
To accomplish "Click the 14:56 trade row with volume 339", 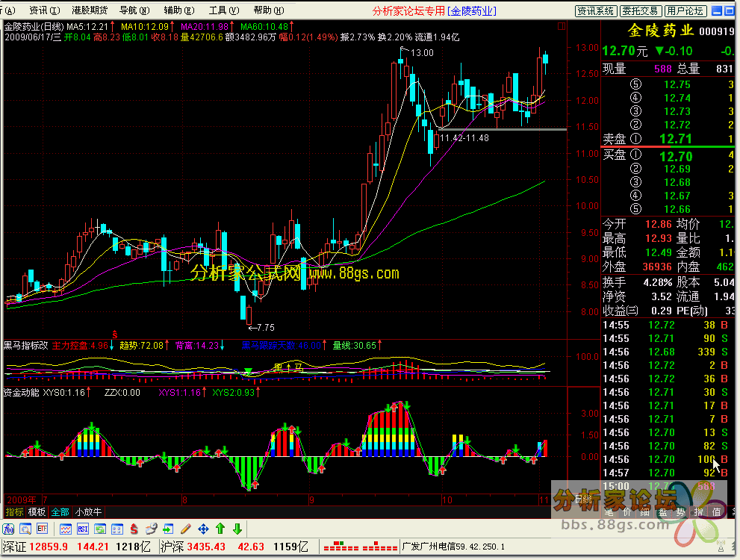I will (x=666, y=352).
